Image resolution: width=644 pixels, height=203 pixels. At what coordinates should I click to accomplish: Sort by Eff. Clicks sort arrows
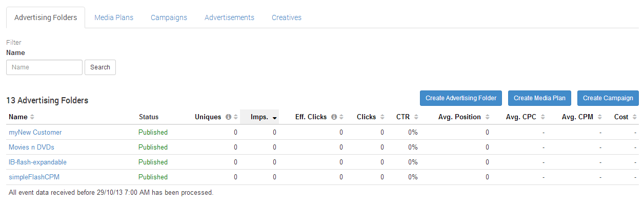(x=341, y=117)
